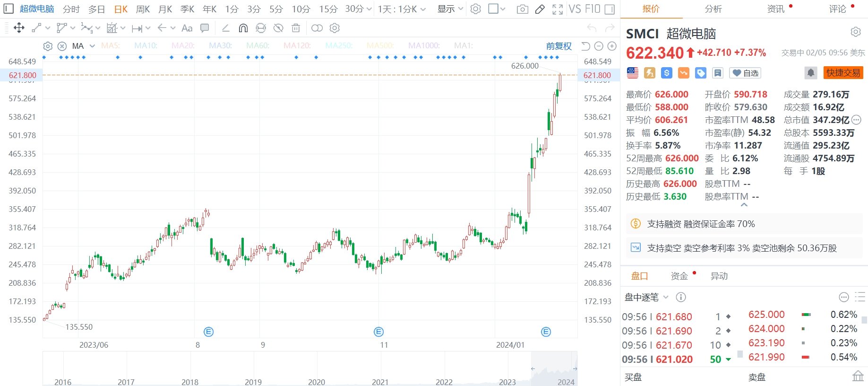The height and width of the screenshot is (386, 868).
Task: Toggle the magnet snap mode
Action: click(243, 28)
